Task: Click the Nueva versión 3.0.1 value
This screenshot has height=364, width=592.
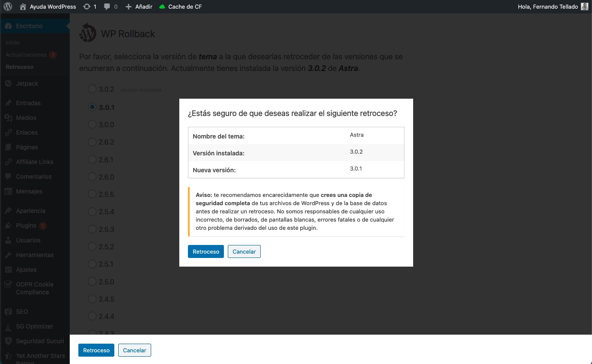Action: [356, 169]
